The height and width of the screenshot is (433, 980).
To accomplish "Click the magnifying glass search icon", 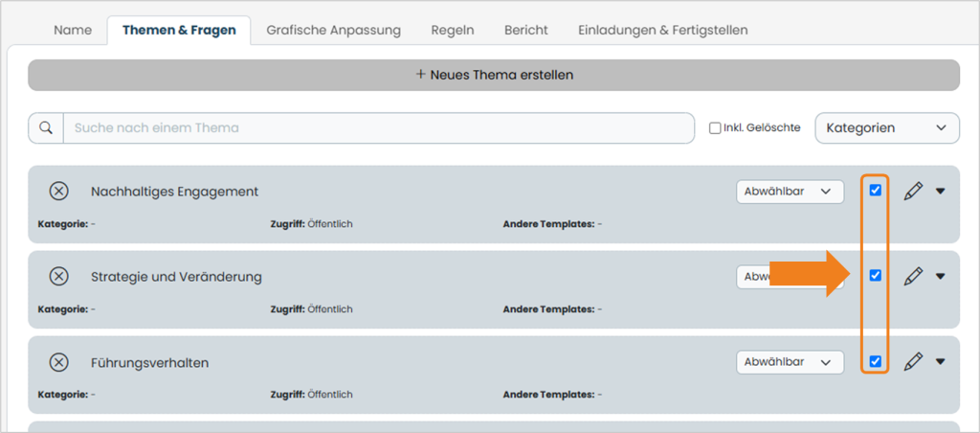I will (x=46, y=127).
